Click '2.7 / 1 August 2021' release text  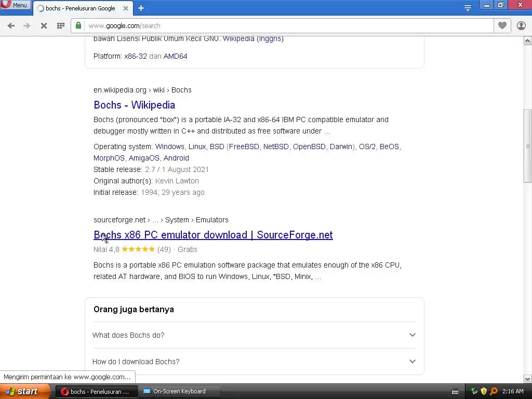click(x=177, y=169)
